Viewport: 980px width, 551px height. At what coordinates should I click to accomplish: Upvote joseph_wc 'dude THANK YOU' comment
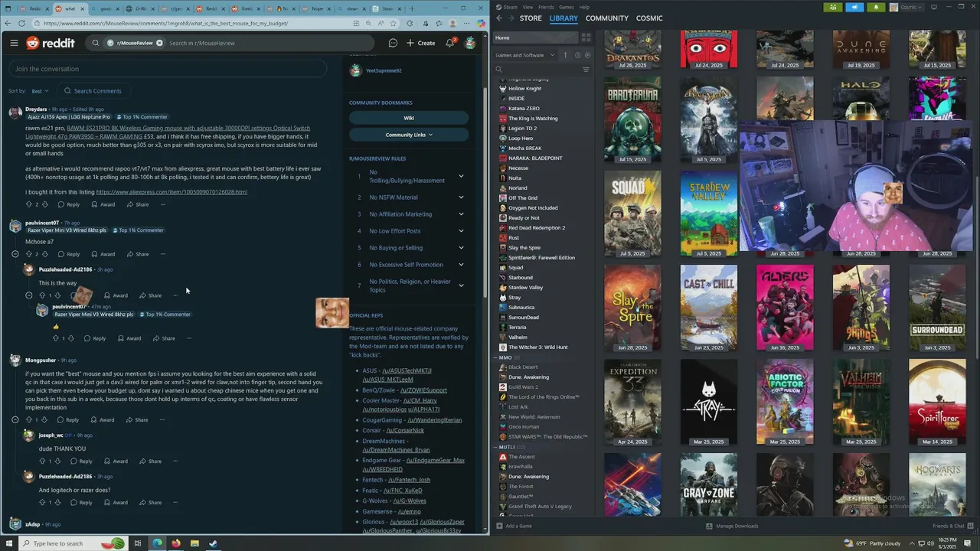[43, 461]
